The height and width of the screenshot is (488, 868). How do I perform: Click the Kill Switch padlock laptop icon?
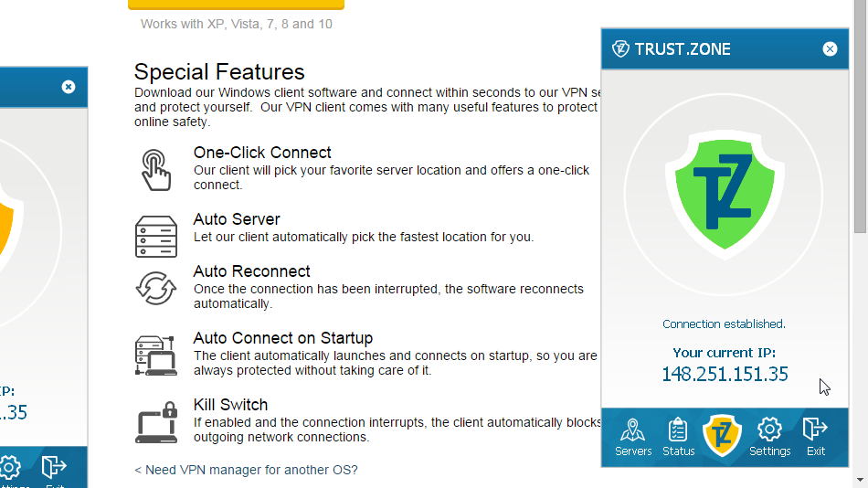156,421
